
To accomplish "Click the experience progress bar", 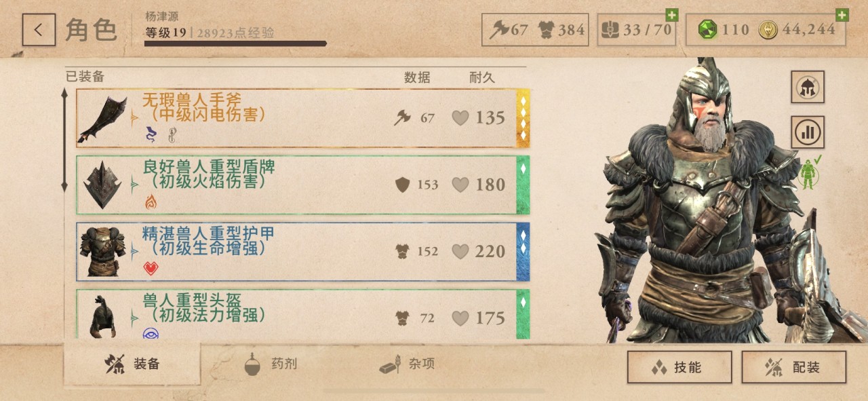I will click(x=235, y=44).
